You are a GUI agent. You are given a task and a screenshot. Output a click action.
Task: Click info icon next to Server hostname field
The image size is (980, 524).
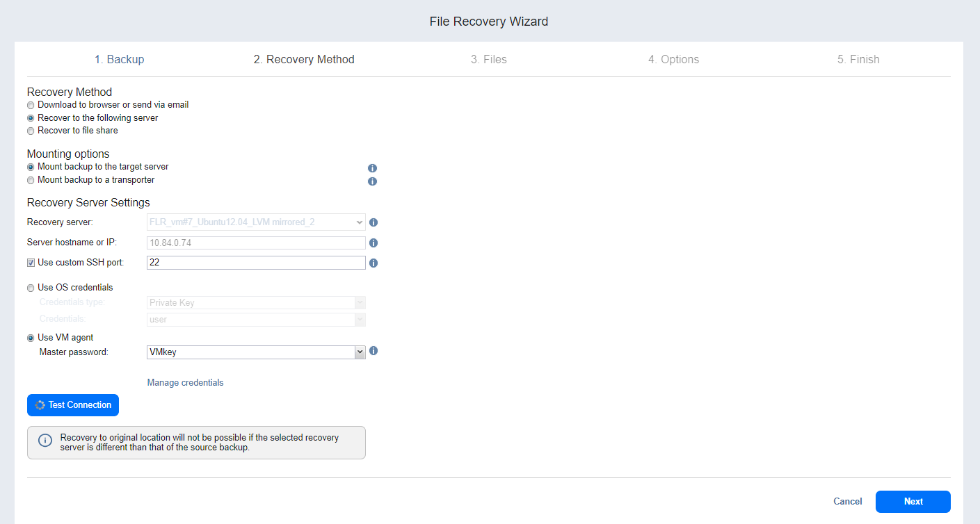pos(373,243)
